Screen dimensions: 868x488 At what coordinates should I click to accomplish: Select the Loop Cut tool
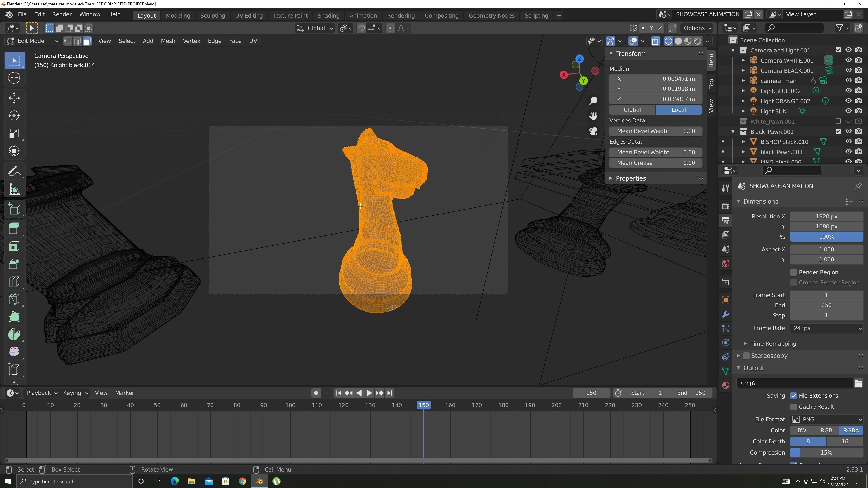[x=14, y=281]
